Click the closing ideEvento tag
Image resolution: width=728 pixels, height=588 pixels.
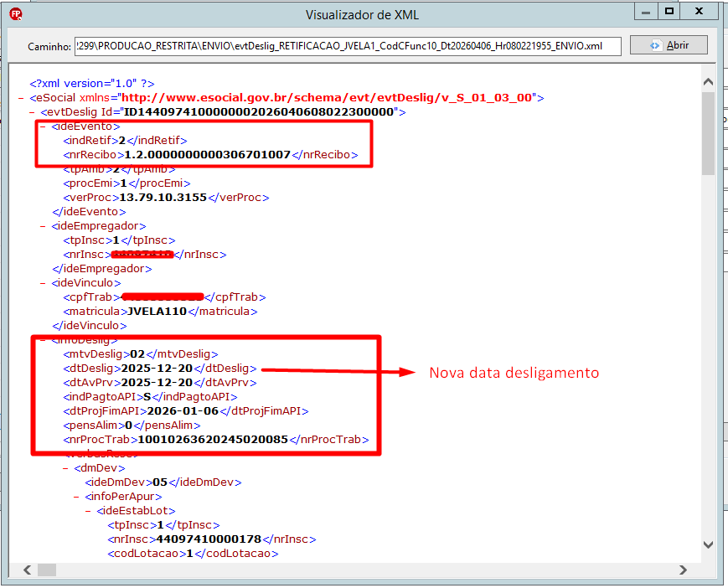(x=89, y=212)
